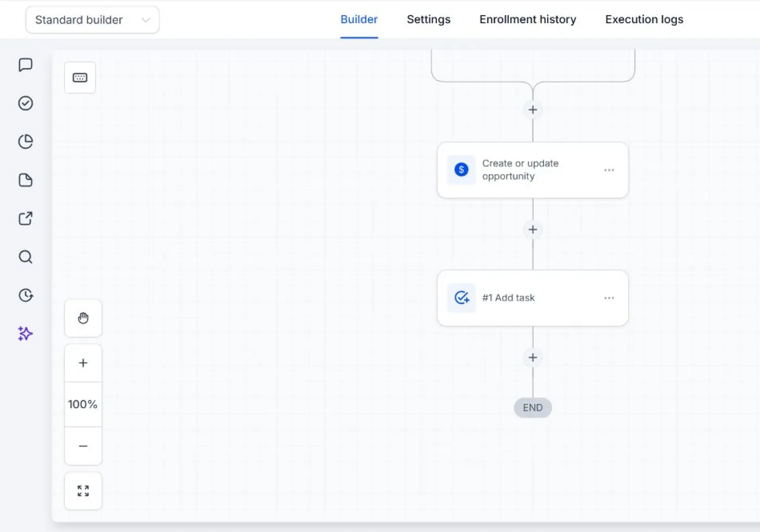View the Execution logs tab
The image size is (760, 532).
(644, 20)
